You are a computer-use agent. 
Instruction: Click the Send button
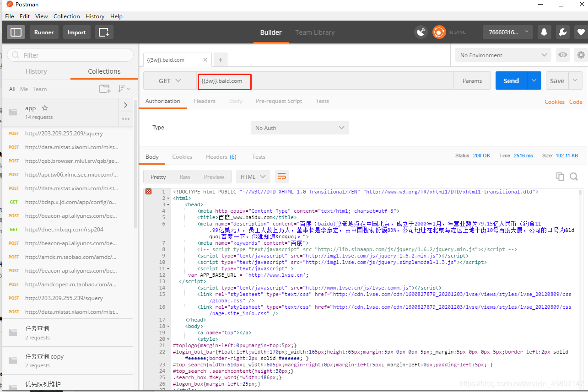[x=511, y=81]
